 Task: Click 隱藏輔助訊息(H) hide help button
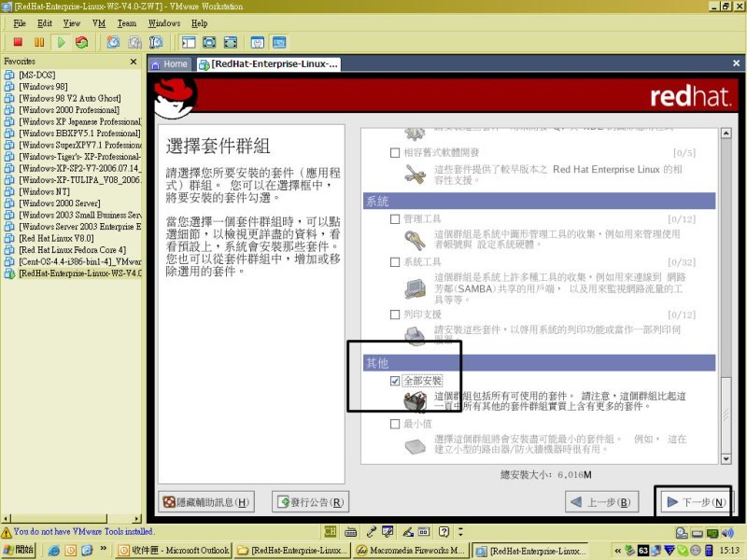click(206, 502)
